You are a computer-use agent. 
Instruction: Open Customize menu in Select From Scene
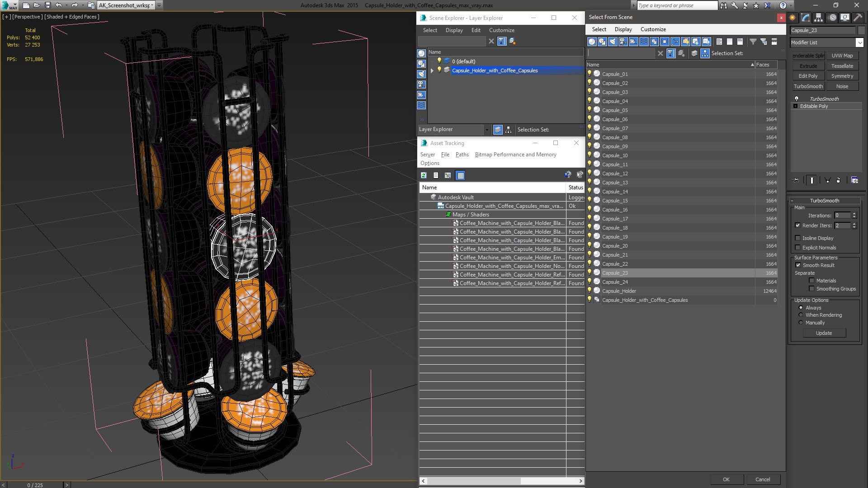pos(653,29)
